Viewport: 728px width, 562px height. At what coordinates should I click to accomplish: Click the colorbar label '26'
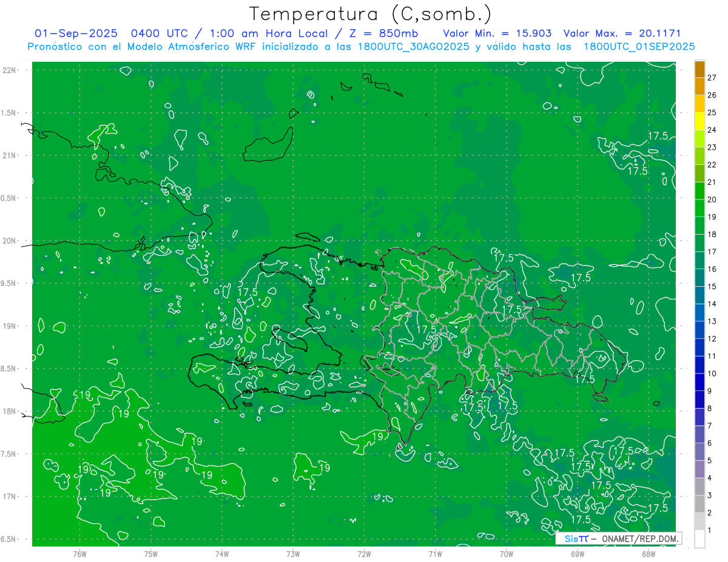pos(712,95)
